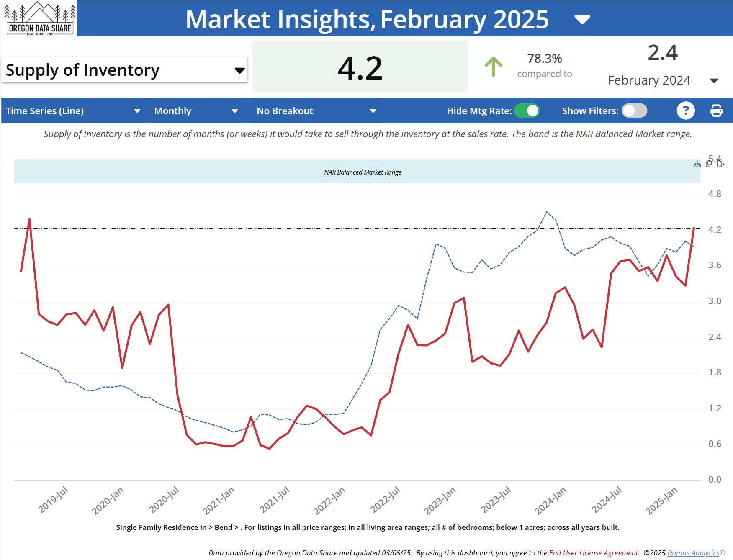Open the Market Insights month selector
The image size is (733, 560).
582,19
